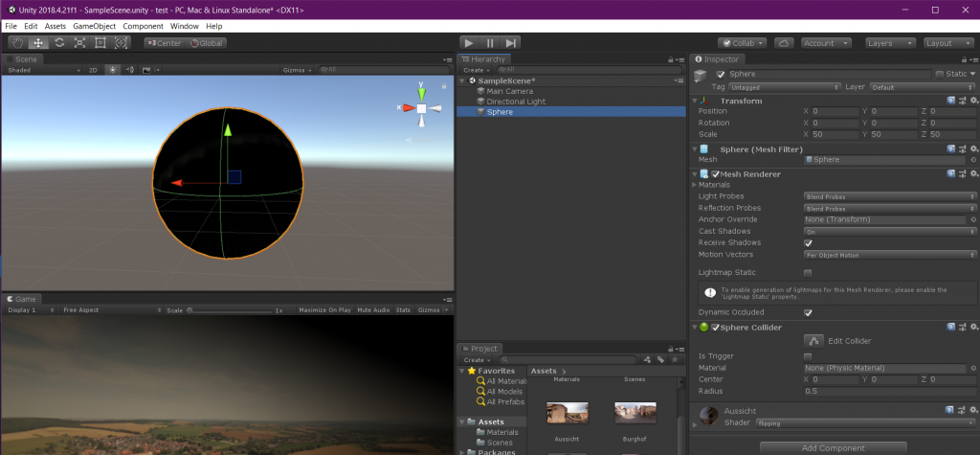Disable the Receive Shadows checkbox
980x455 pixels.
point(808,243)
